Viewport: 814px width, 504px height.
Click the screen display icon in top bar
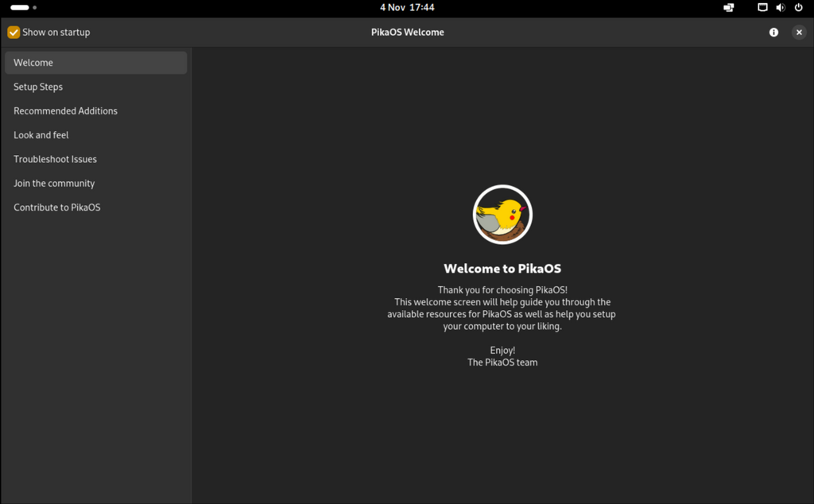coord(762,7)
